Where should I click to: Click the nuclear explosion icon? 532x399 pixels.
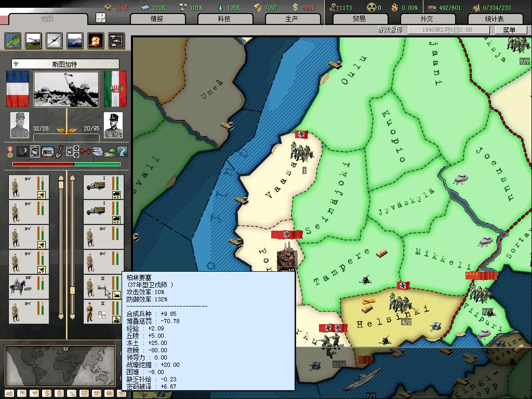(x=95, y=41)
